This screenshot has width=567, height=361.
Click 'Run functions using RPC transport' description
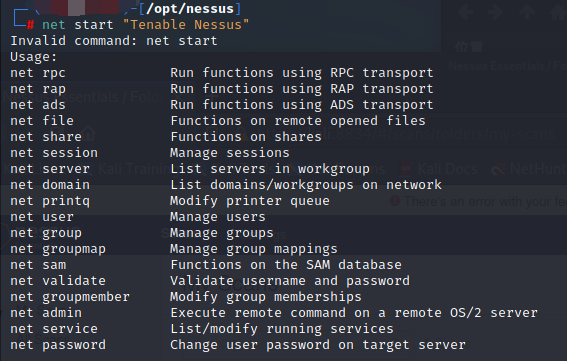pyautogui.click(x=302, y=73)
